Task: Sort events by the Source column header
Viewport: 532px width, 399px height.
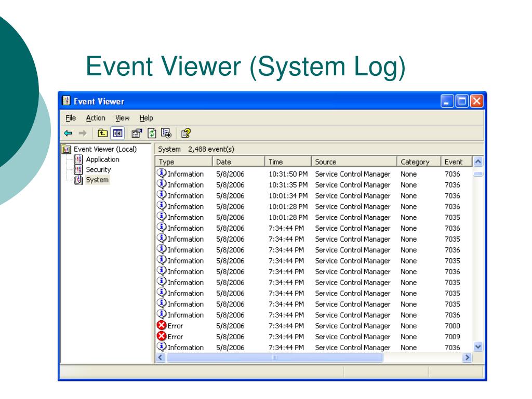Action: coord(354,162)
